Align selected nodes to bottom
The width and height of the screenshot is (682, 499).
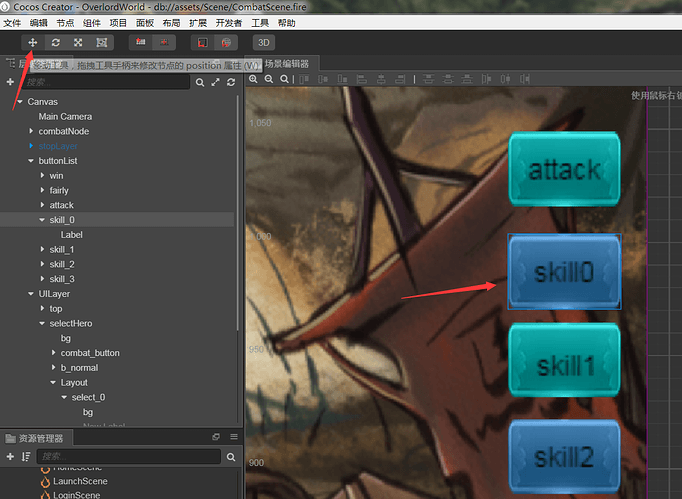pos(342,79)
